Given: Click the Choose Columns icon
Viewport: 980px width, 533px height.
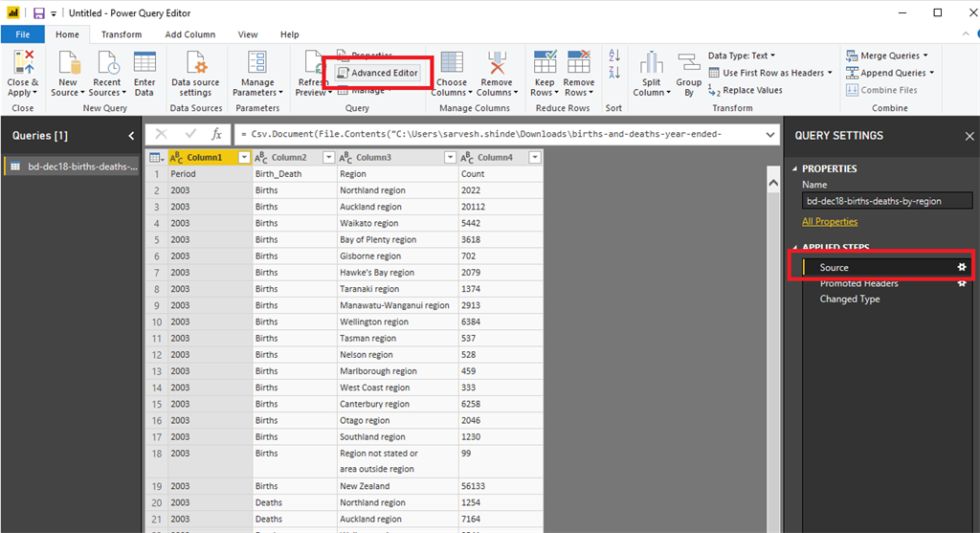Looking at the screenshot, I should pos(452,63).
